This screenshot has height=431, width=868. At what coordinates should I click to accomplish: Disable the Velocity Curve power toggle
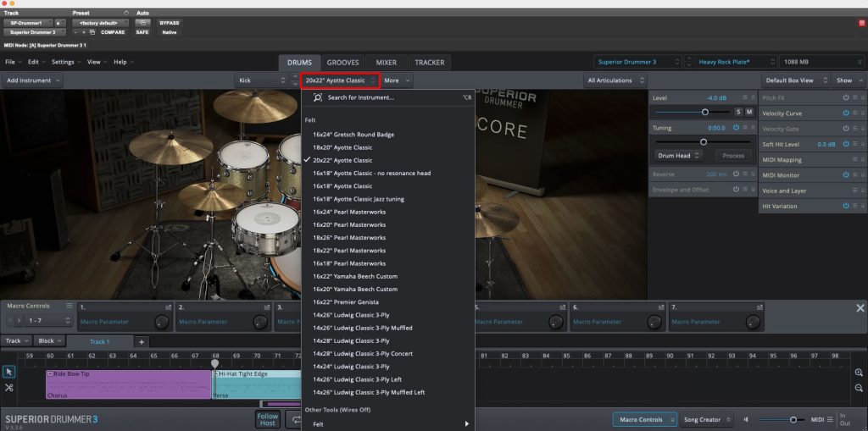[846, 113]
